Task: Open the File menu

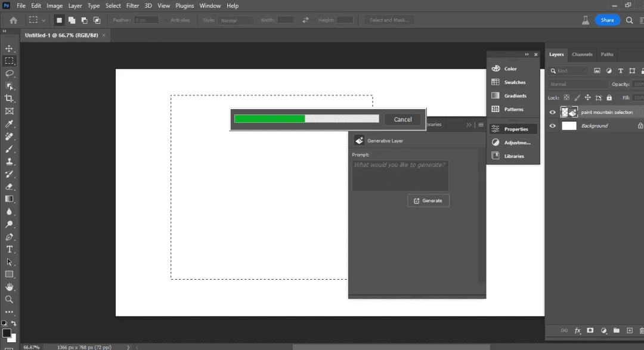Action: coord(21,6)
